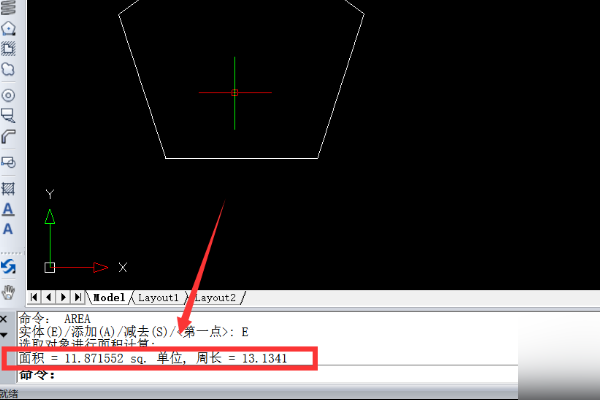Go to previous layout tab arrow
The height and width of the screenshot is (400, 600).
[49, 297]
